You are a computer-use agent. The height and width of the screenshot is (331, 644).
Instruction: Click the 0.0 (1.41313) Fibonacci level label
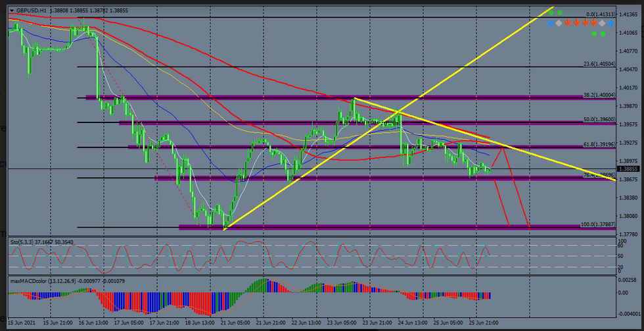coord(601,14)
